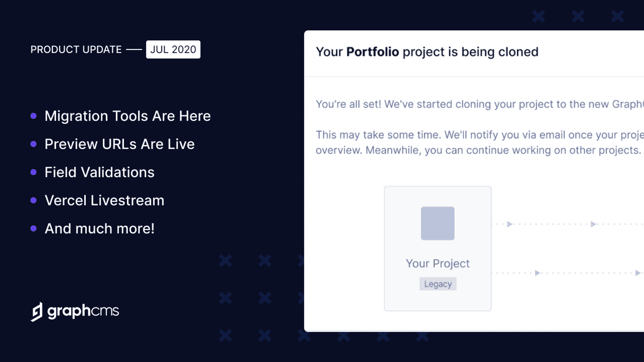Viewport: 644px width, 362px height.
Task: Click the And much more! item
Action: 99,229
